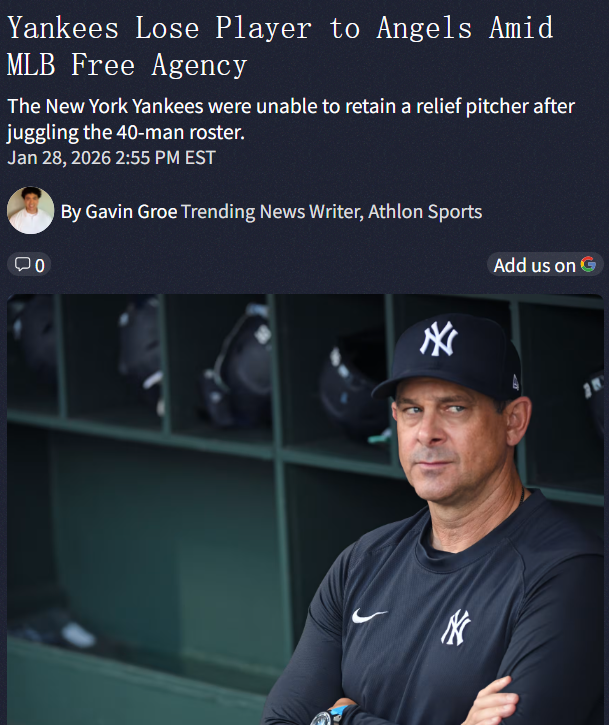Click the batting helmet in the middle cubby
Viewport: 609px width, 725px height.
(x=237, y=366)
